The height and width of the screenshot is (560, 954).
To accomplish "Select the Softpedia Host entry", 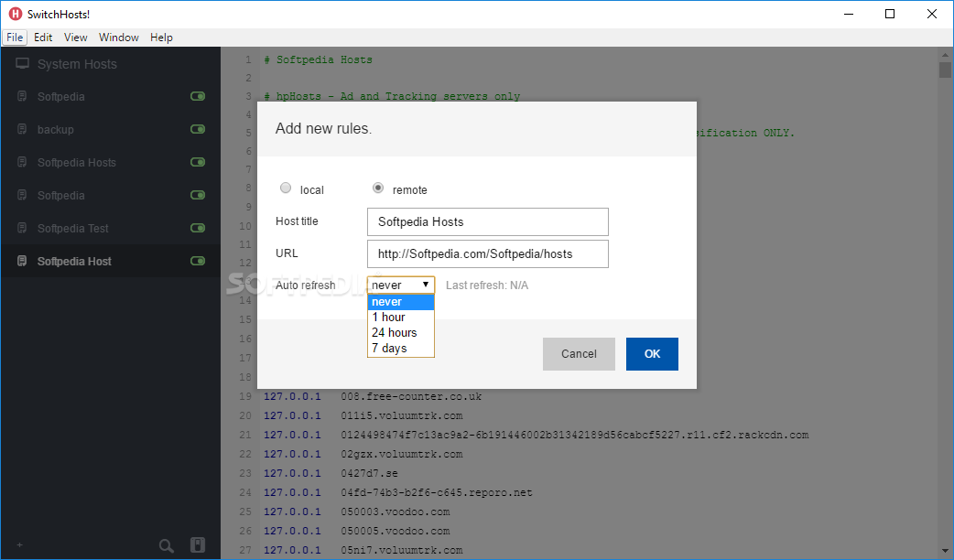I will tap(110, 261).
